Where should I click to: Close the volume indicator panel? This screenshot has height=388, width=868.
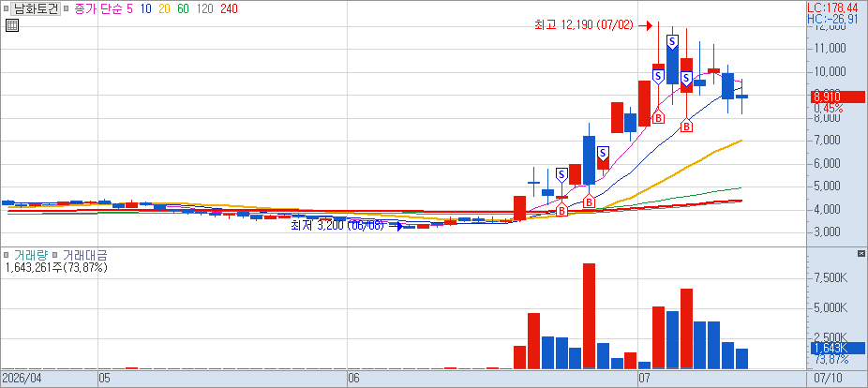click(861, 253)
